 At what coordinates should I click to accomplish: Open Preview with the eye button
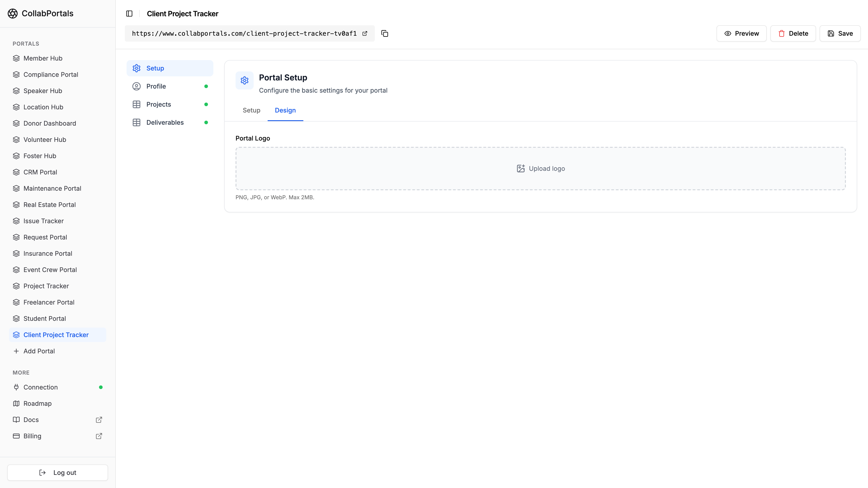[741, 33]
